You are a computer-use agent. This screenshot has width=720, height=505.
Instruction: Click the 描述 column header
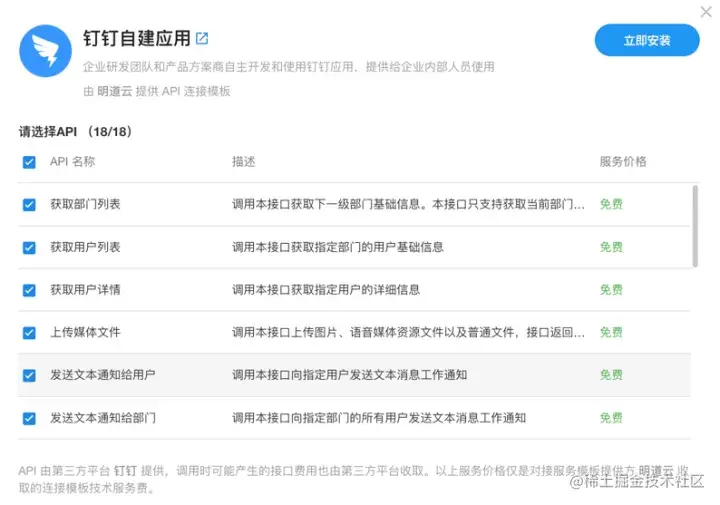pos(244,162)
